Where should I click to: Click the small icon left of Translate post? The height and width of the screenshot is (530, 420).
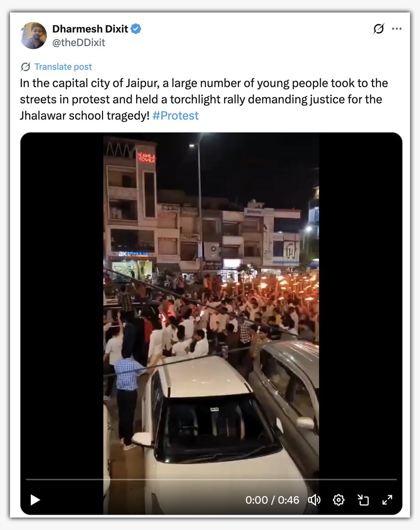click(x=25, y=67)
